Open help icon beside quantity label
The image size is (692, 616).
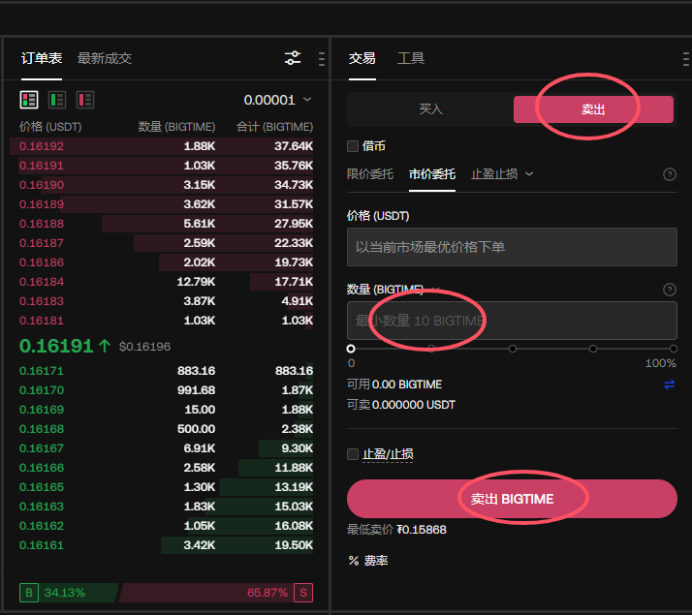[669, 289]
